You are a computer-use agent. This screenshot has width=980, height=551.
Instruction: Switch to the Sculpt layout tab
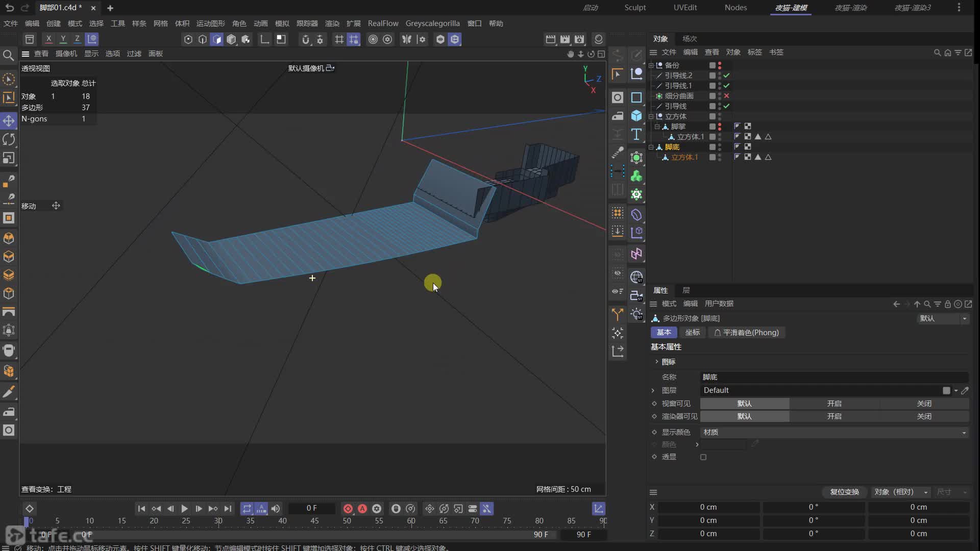point(635,8)
